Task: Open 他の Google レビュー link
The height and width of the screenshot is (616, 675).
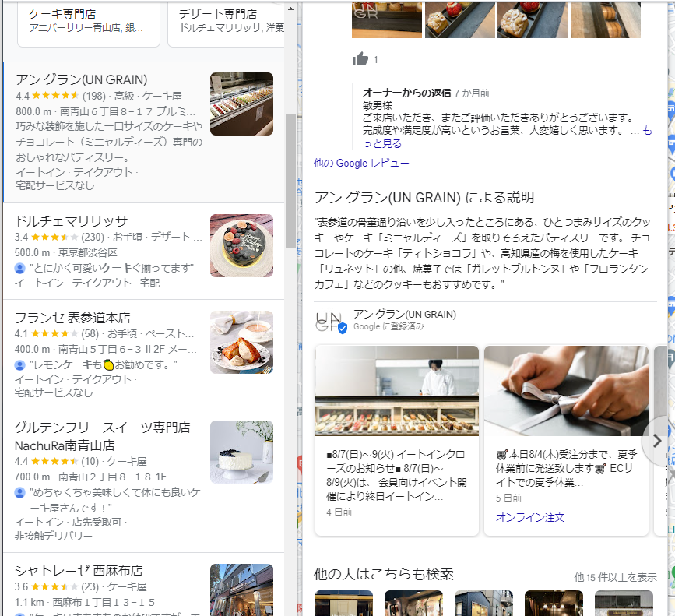Action: pyautogui.click(x=361, y=163)
